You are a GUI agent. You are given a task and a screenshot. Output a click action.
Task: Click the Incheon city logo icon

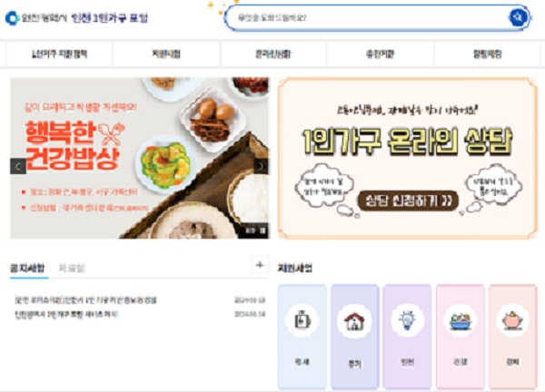click(x=12, y=18)
